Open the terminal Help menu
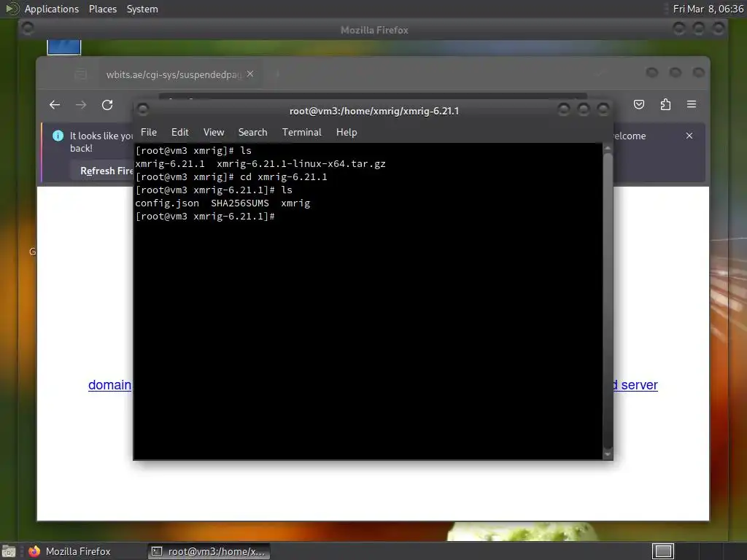 click(347, 133)
